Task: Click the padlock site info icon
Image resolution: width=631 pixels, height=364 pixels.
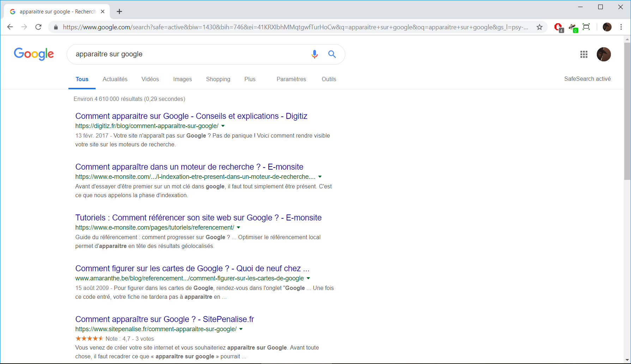Action: pos(56,27)
